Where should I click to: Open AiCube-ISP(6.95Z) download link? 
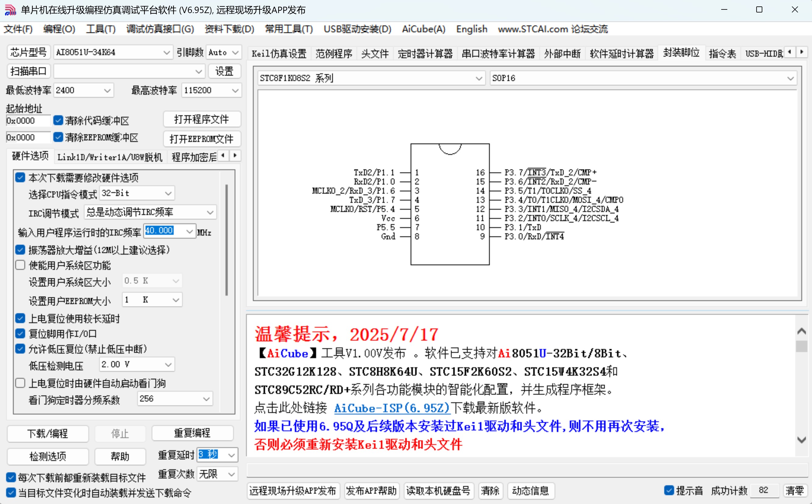(392, 408)
